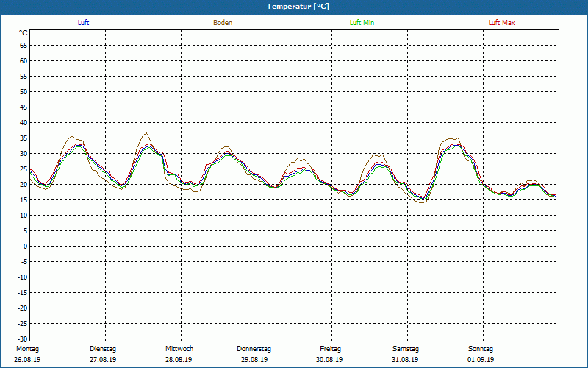This screenshot has height=368, width=588.
Task: Click the date '01.09.19'
Action: [481, 360]
